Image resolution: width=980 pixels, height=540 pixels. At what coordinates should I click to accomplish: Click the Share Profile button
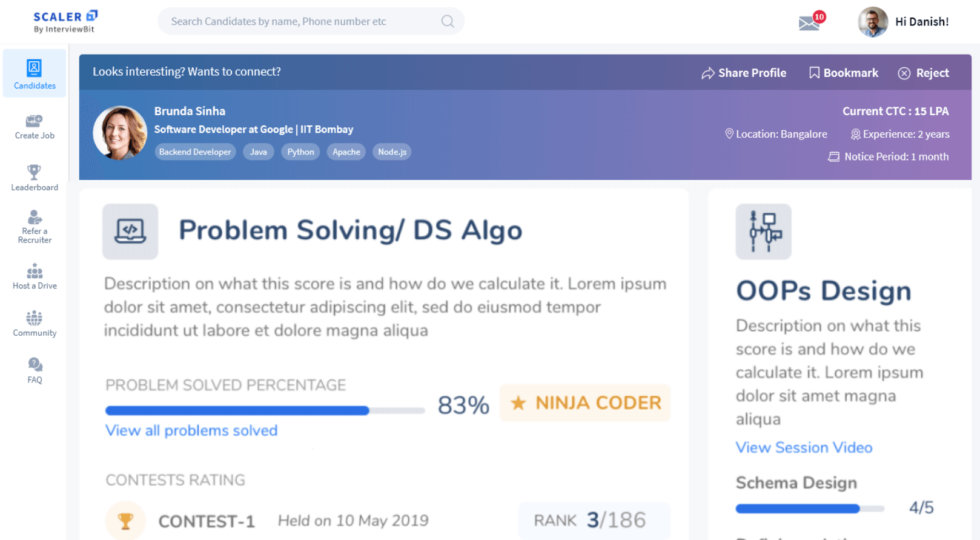pyautogui.click(x=744, y=73)
